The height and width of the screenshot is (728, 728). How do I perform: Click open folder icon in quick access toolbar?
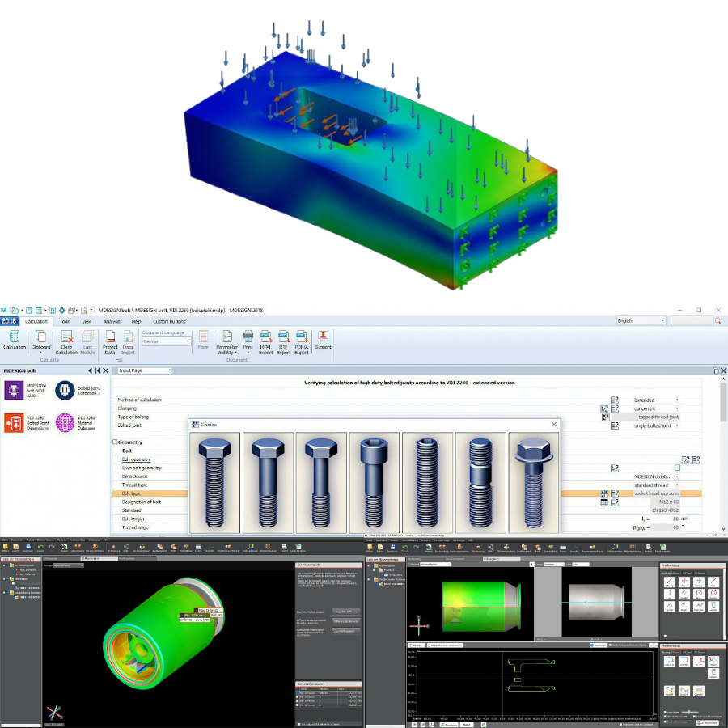point(15,310)
